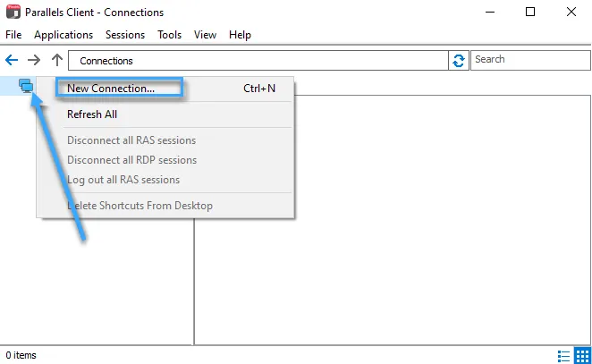Open the File menu
Screen dimensions: 592x364
(13, 35)
